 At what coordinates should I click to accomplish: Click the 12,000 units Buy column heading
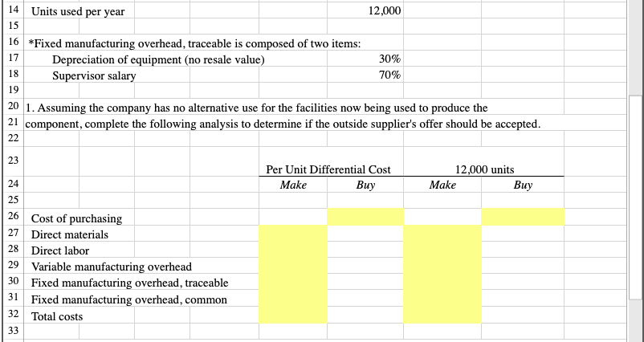pyautogui.click(x=523, y=185)
